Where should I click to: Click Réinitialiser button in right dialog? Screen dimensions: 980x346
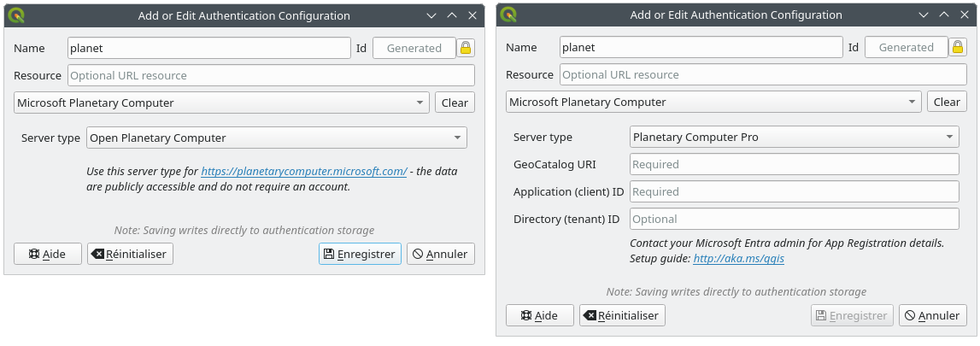[623, 315]
